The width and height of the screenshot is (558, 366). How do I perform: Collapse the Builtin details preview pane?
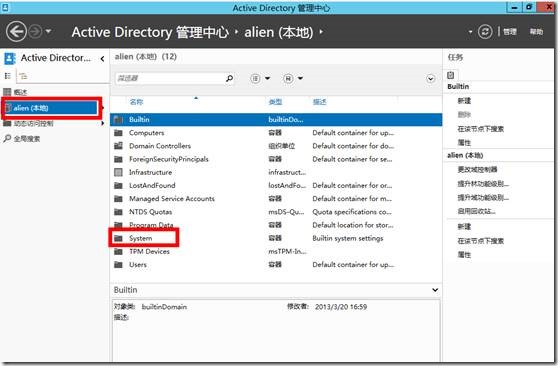435,290
